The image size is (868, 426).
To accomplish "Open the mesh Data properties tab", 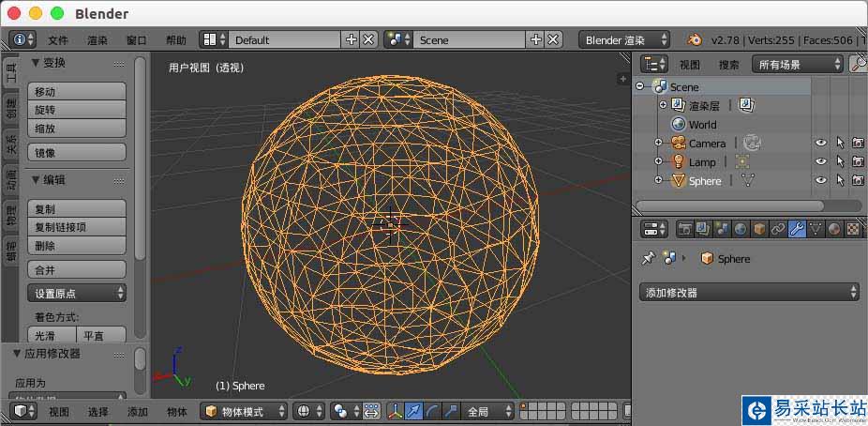I will (x=816, y=228).
